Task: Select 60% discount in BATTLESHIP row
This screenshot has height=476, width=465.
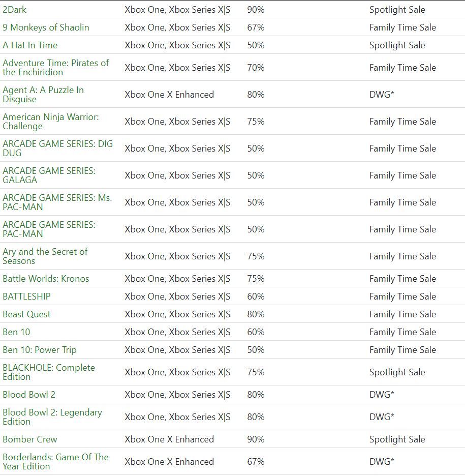Action: pyautogui.click(x=256, y=296)
